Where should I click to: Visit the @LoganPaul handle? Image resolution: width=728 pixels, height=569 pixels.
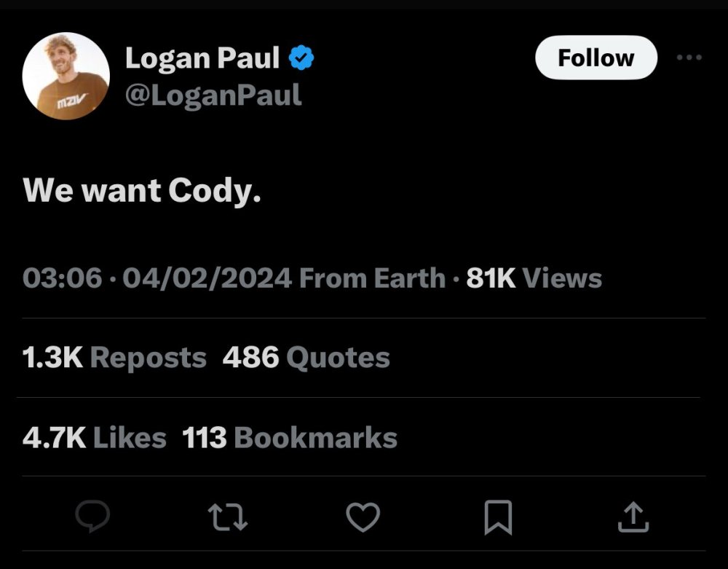(213, 95)
